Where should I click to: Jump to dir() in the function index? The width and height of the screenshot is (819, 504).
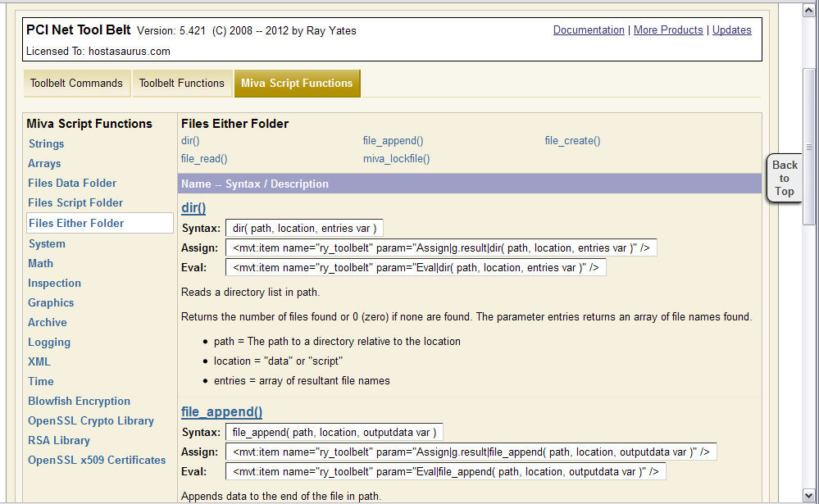(x=190, y=140)
